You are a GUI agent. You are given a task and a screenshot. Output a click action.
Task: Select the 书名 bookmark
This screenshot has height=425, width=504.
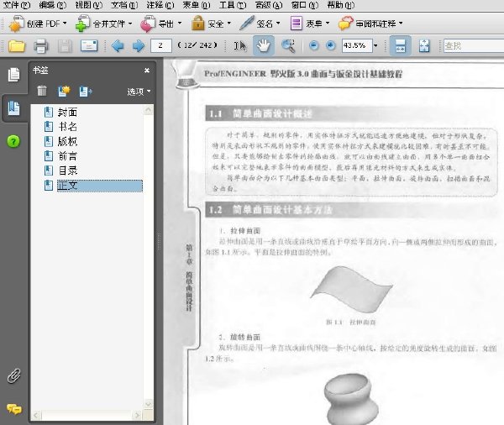pyautogui.click(x=67, y=127)
